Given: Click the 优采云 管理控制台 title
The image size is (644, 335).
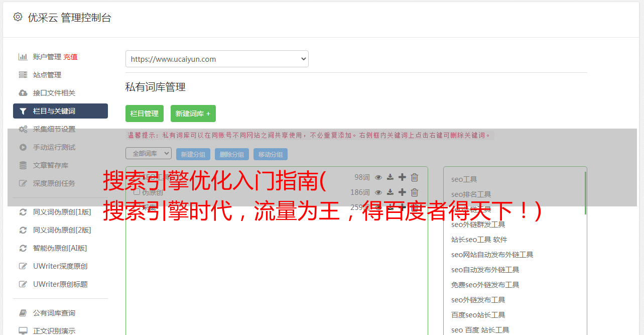Looking at the screenshot, I should 69,18.
